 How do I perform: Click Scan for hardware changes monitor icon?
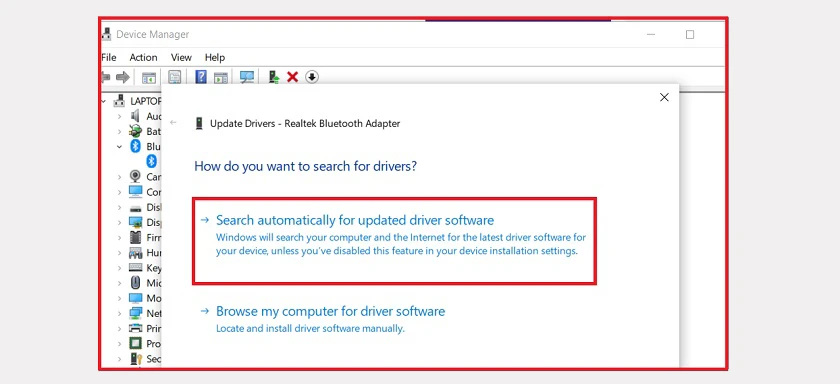click(247, 77)
